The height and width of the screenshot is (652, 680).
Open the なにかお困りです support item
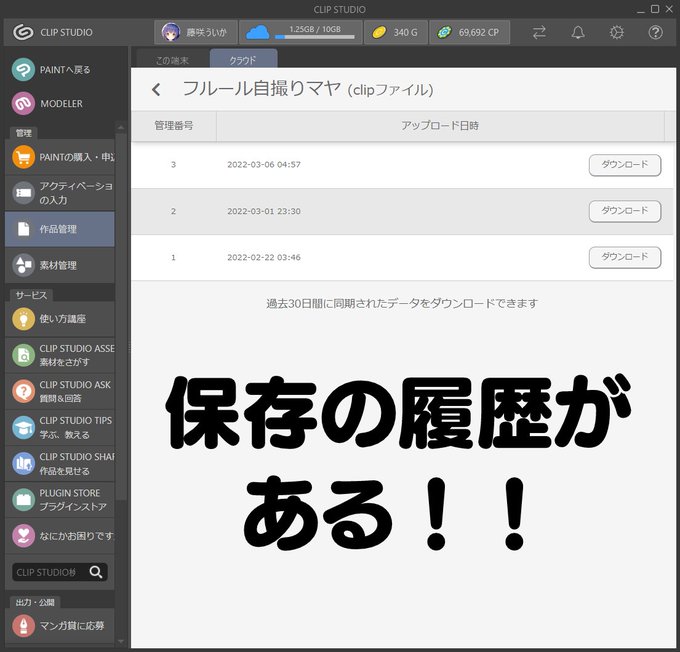click(x=60, y=536)
